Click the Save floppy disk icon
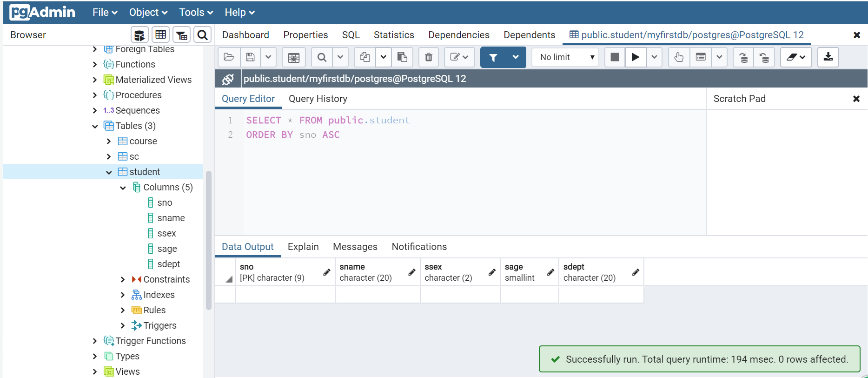This screenshot has width=868, height=378. pyautogui.click(x=250, y=57)
